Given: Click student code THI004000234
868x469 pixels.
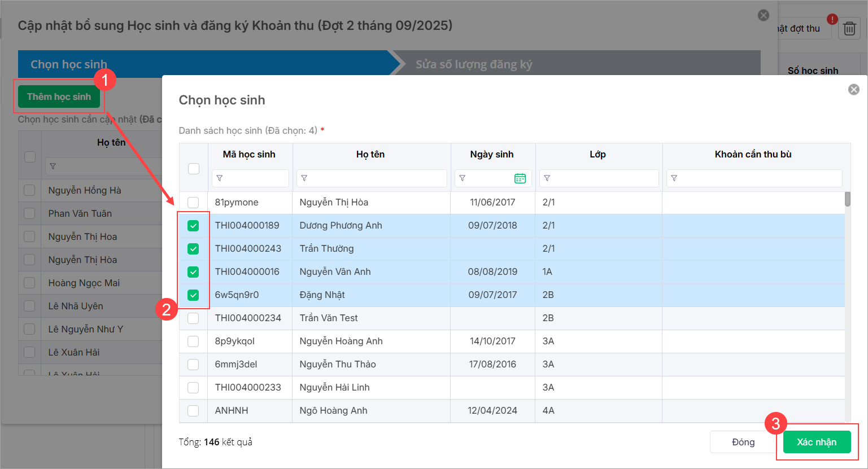Looking at the screenshot, I should 248,318.
